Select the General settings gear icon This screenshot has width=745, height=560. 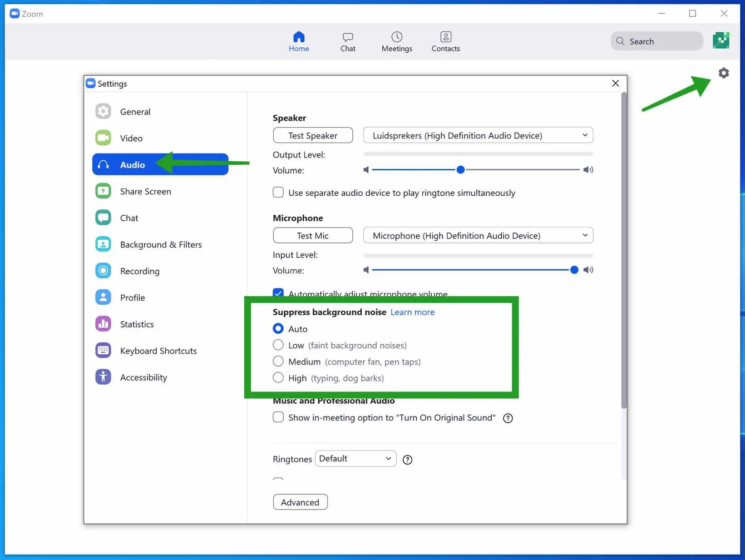click(x=103, y=111)
